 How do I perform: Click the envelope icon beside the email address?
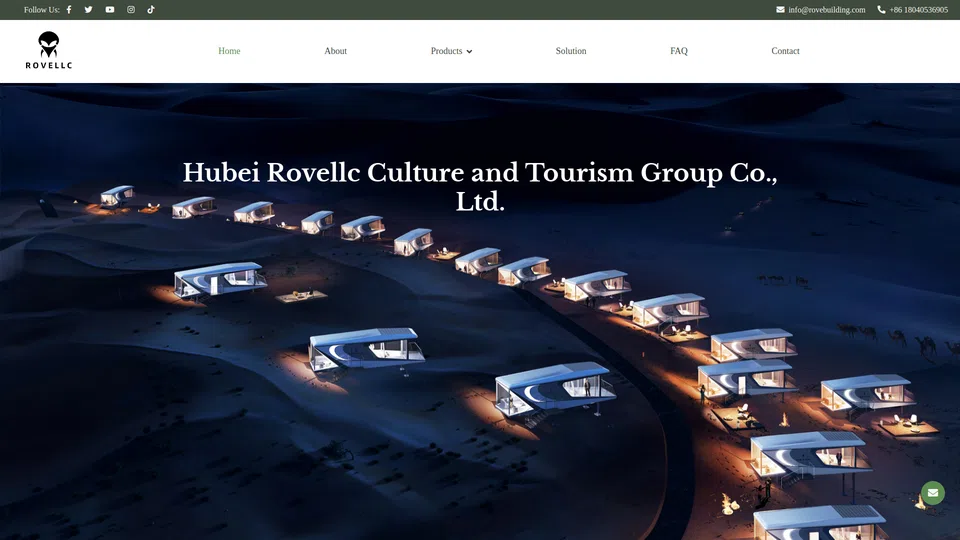780,10
